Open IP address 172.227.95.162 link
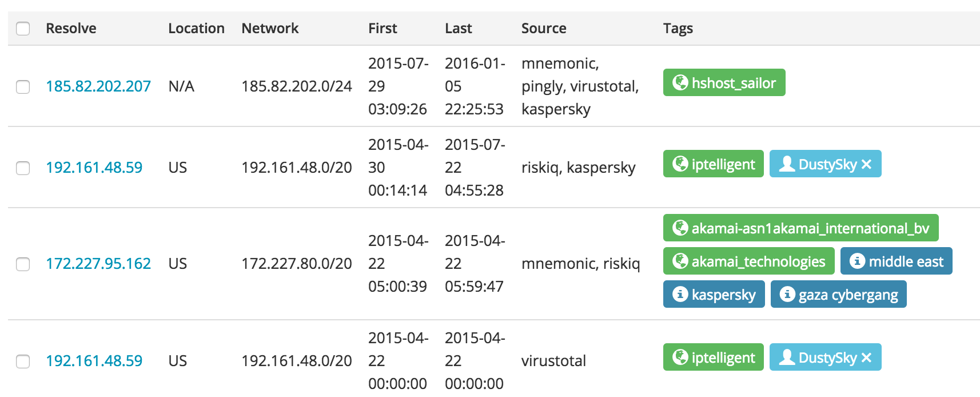The image size is (980, 397). [98, 264]
